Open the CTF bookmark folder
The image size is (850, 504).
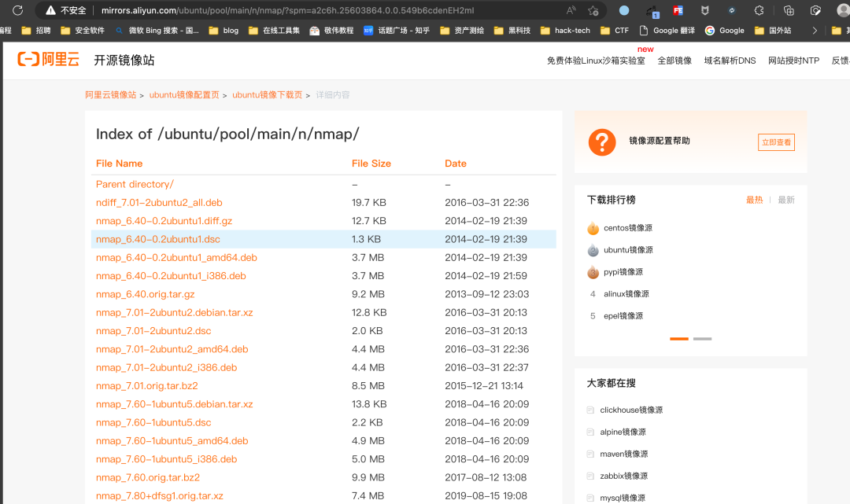[x=615, y=31]
